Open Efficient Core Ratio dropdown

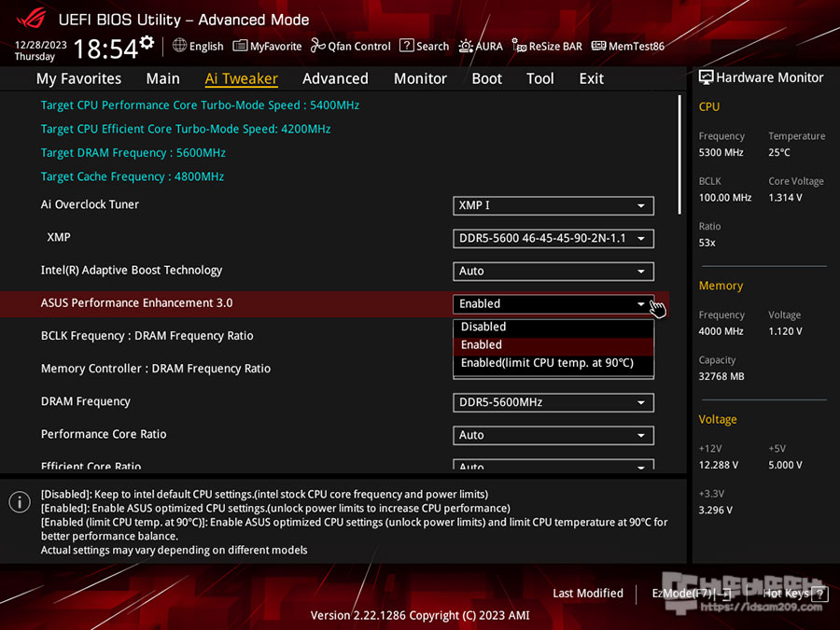pos(553,465)
